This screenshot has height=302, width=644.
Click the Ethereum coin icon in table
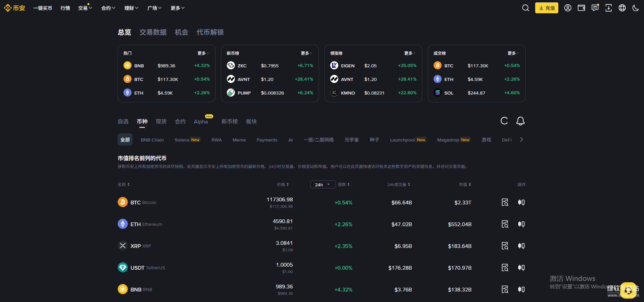point(123,224)
